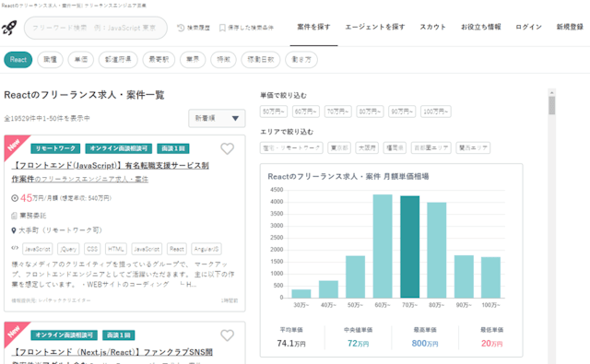Click the document icon beside 業務委託
The height and width of the screenshot is (364, 590).
click(14, 216)
